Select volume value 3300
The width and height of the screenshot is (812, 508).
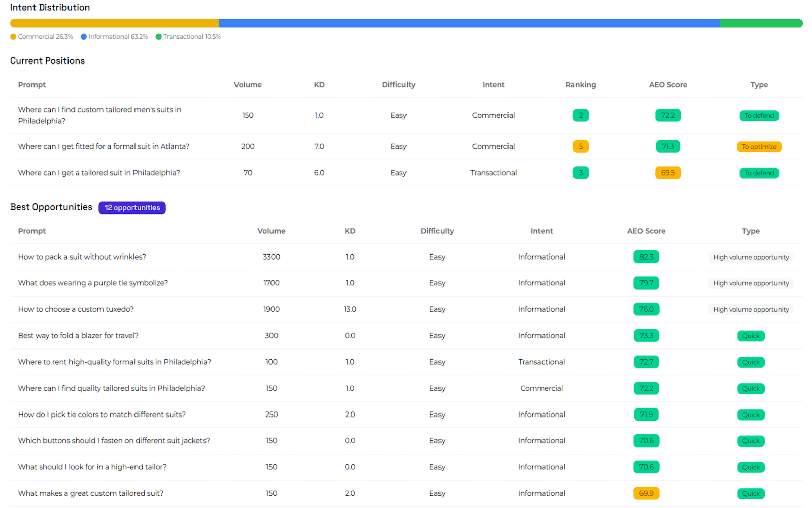(272, 257)
